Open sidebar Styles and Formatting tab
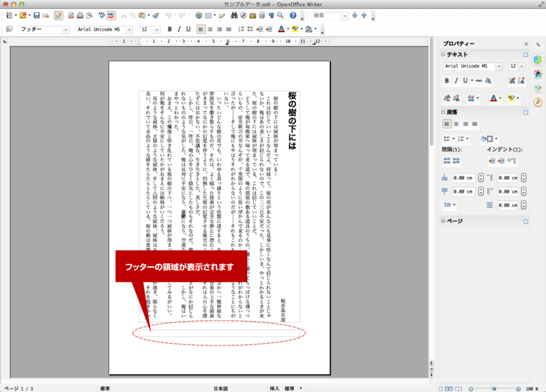This screenshot has width=546, height=392. [538, 74]
